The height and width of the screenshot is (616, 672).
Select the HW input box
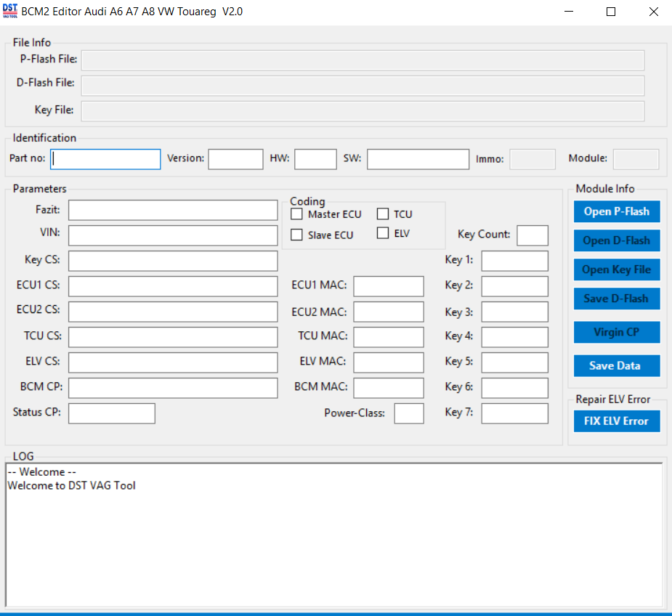click(x=315, y=159)
